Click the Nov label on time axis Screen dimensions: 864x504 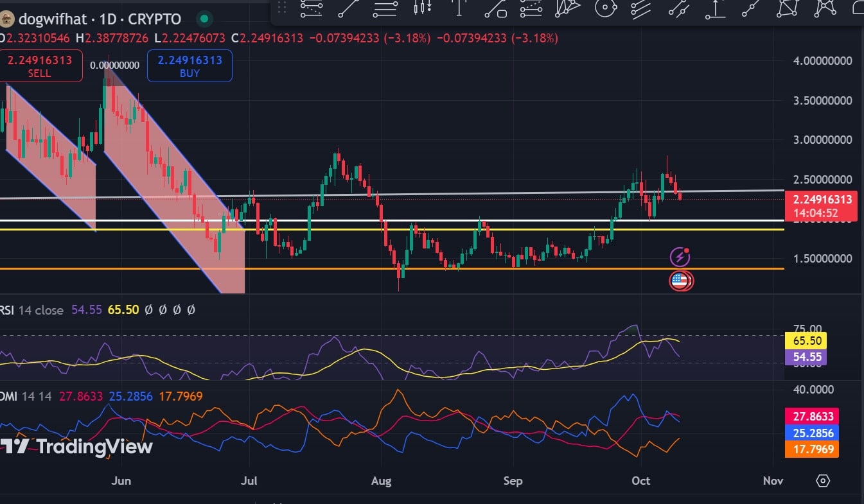(x=773, y=481)
